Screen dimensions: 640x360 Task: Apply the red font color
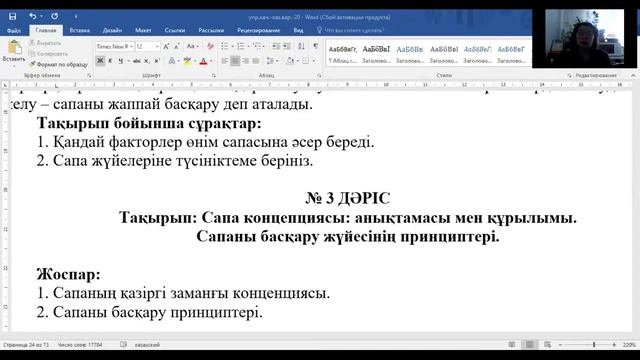coord(203,61)
